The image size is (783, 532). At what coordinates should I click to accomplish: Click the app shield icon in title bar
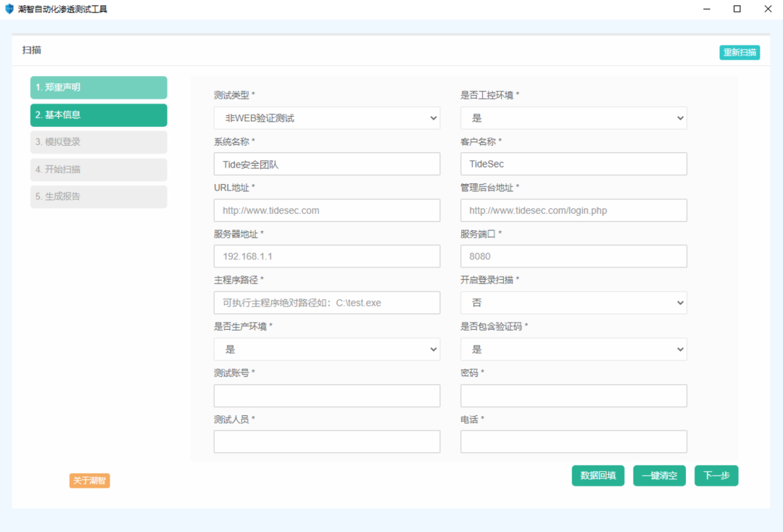pyautogui.click(x=9, y=9)
